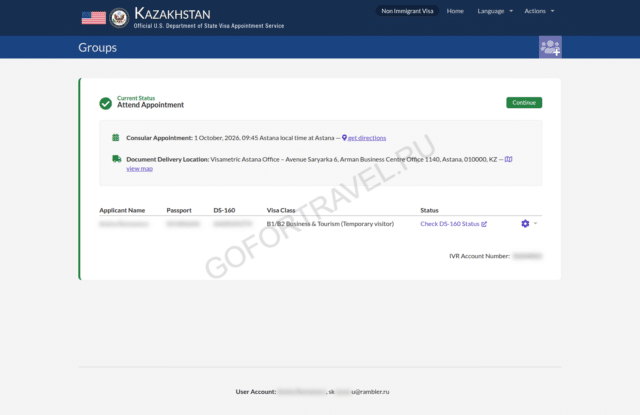Select the Non Immigrant Visa pill
Image resolution: width=640 pixels, height=415 pixels.
(407, 11)
